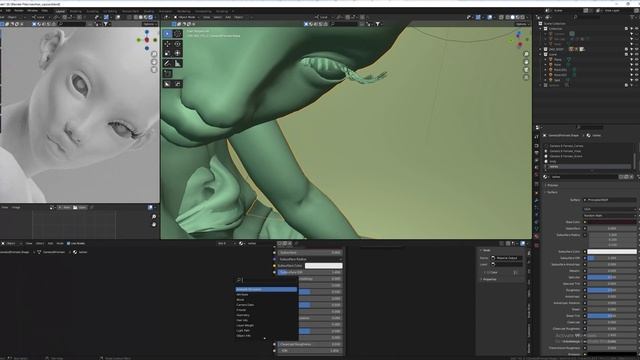Open the Render menu in top bar

(19, 11)
